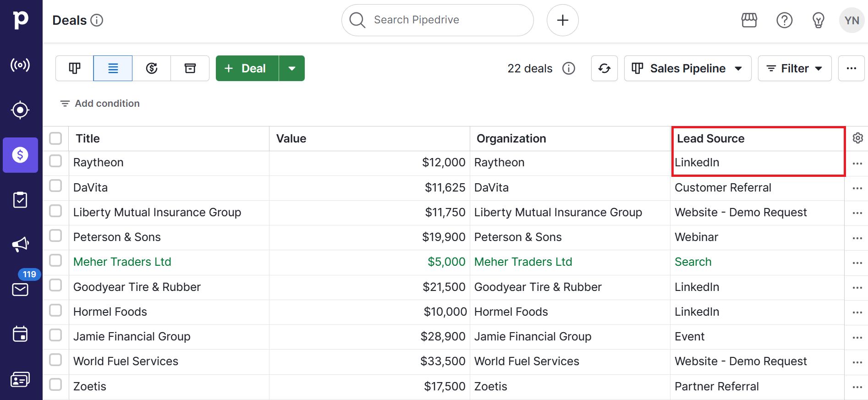Open Mail inbox icon with 119 badge
Image resolution: width=868 pixels, height=400 pixels.
(x=21, y=289)
